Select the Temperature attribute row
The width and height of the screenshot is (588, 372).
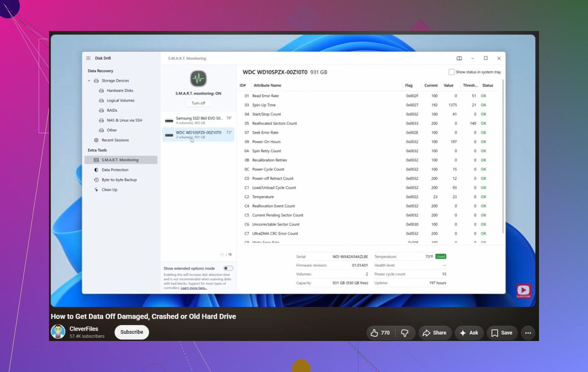click(x=369, y=197)
